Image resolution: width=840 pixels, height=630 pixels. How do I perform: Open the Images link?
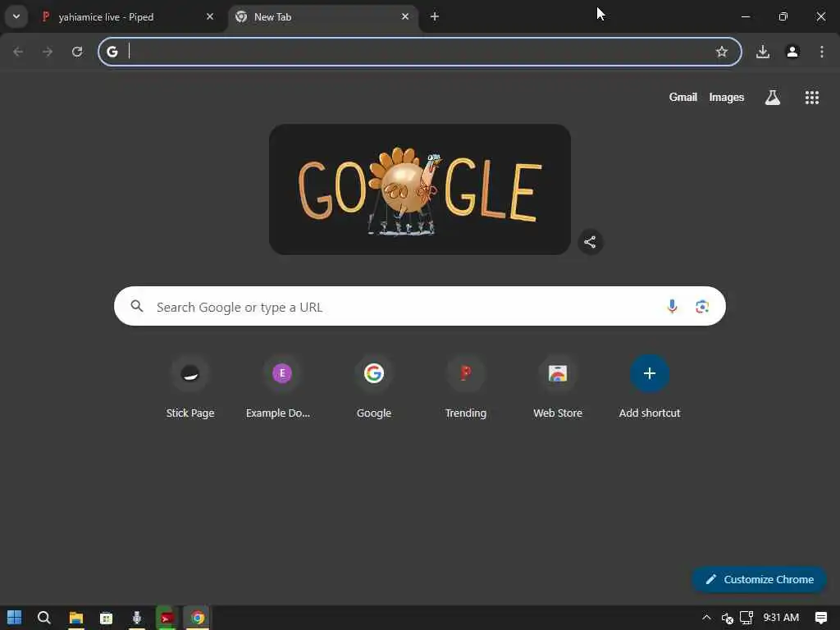pos(727,97)
